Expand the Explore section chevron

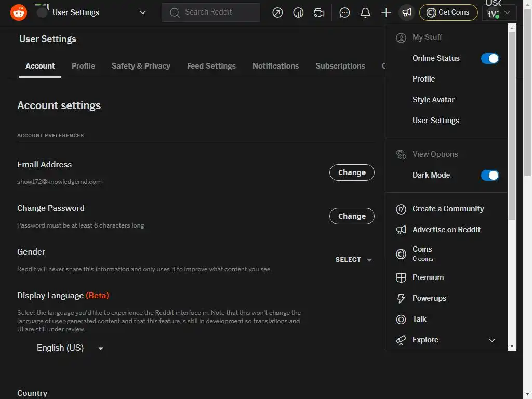491,340
